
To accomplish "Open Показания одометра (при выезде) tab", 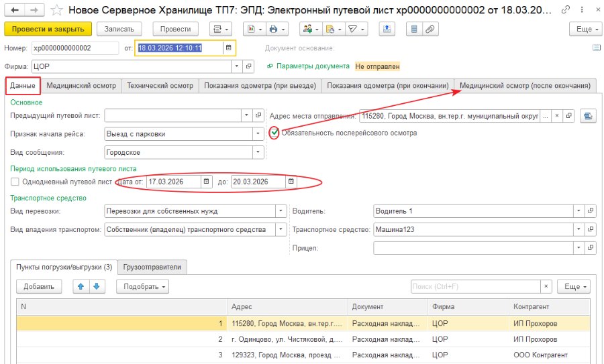I will click(x=260, y=85).
